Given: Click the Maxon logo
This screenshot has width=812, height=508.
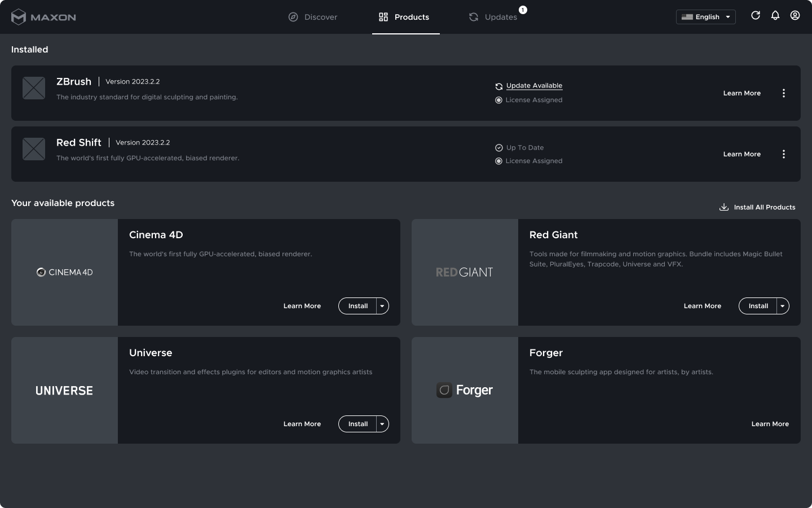Looking at the screenshot, I should point(43,17).
